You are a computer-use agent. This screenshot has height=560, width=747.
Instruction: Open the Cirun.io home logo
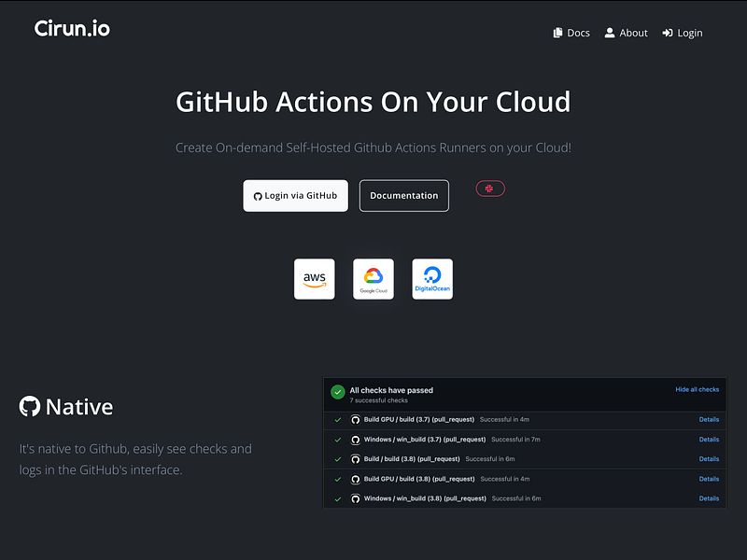point(72,29)
